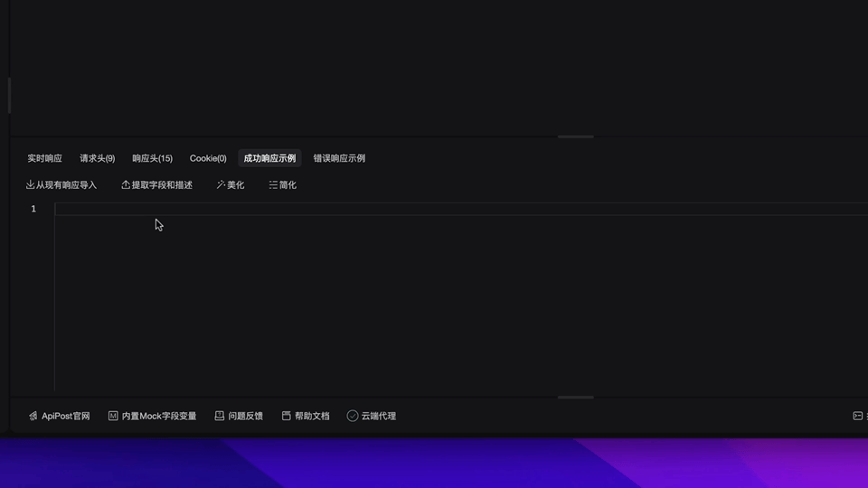Click the 从现有响应导入 import icon
This screenshot has width=868, height=488.
click(x=30, y=184)
